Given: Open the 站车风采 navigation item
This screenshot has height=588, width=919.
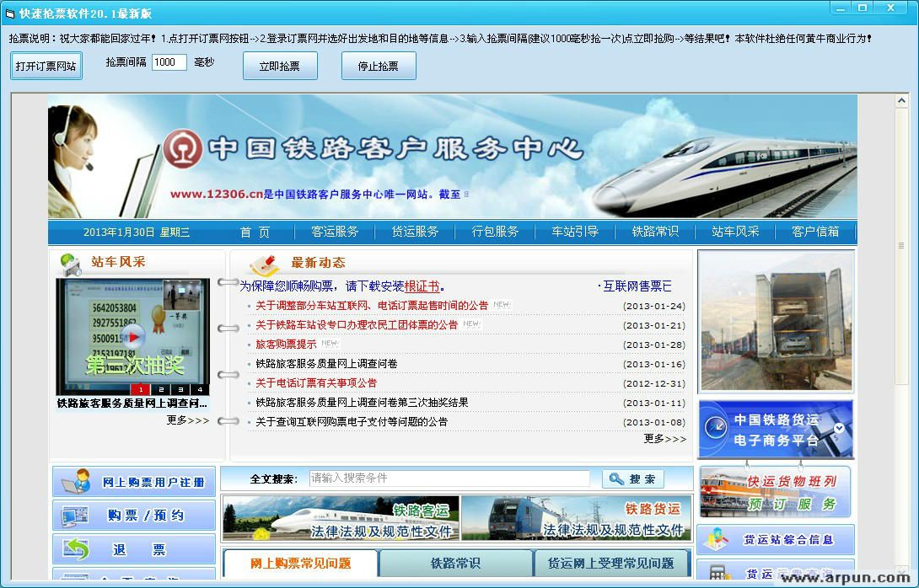Looking at the screenshot, I should pyautogui.click(x=735, y=232).
